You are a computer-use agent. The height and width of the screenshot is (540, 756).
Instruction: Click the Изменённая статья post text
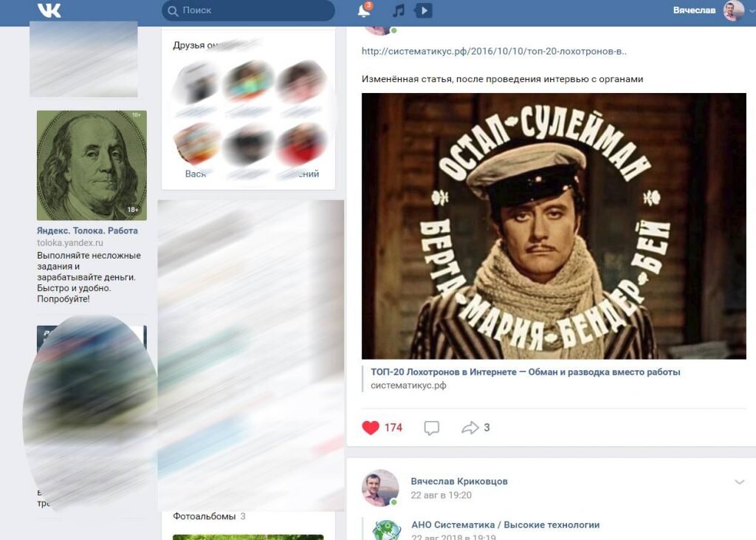click(x=502, y=79)
